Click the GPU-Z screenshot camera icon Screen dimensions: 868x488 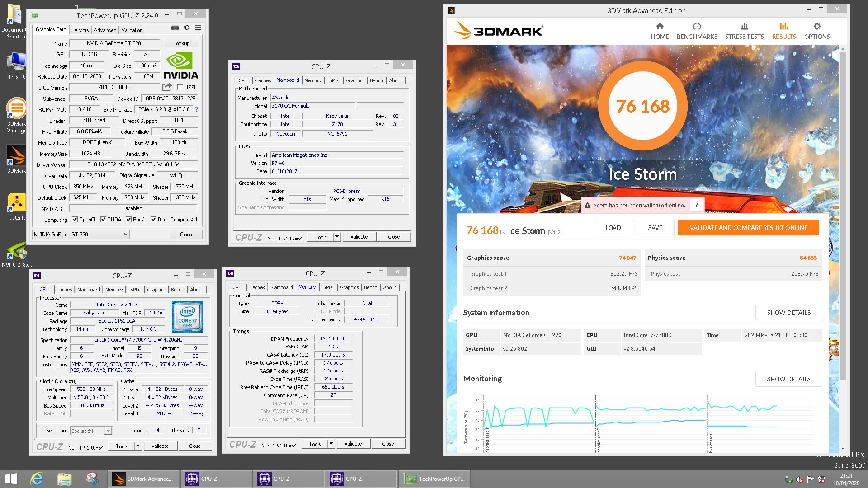[175, 28]
